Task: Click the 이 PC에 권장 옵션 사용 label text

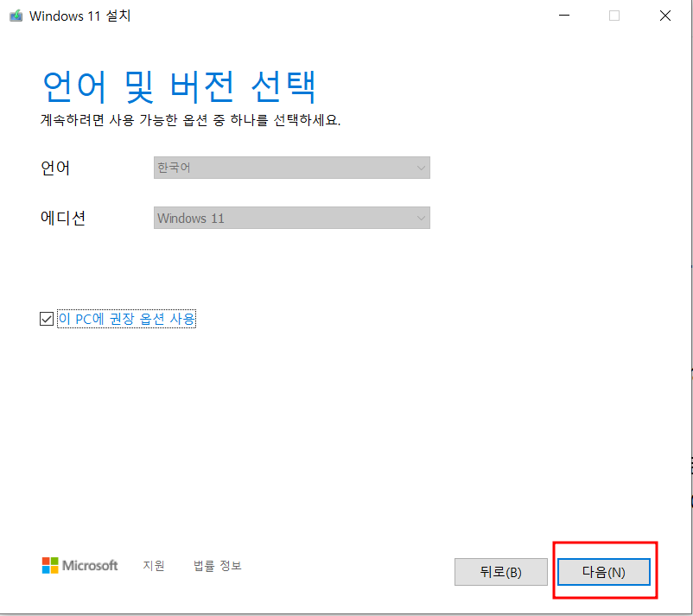Action: click(127, 318)
